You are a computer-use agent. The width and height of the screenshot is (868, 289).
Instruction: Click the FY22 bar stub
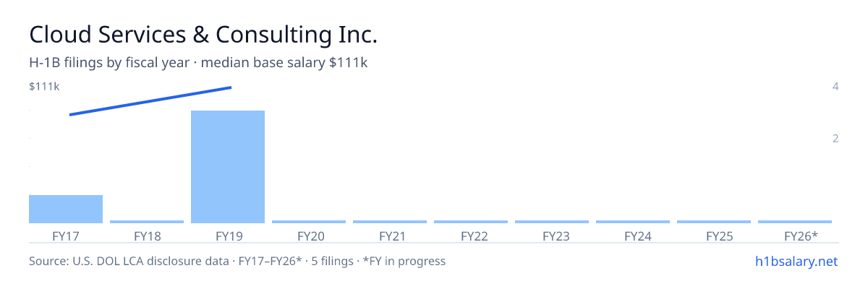tap(471, 222)
